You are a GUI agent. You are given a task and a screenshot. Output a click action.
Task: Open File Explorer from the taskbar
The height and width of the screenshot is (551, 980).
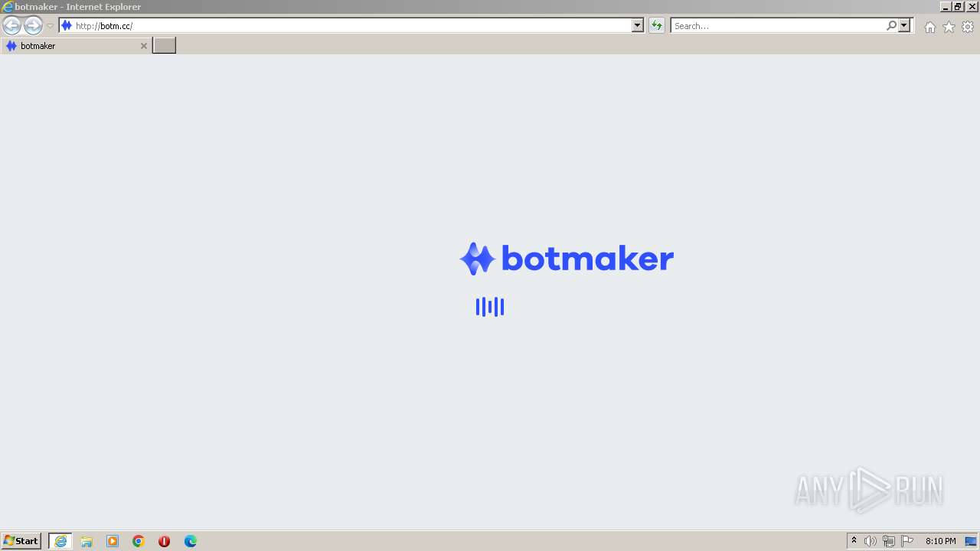[87, 541]
